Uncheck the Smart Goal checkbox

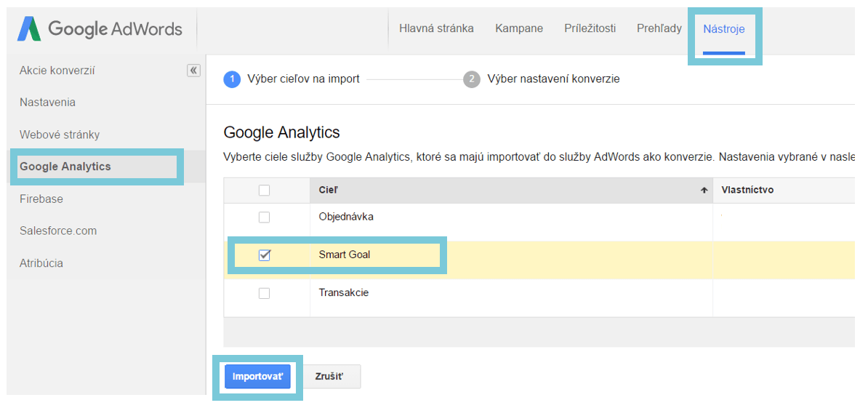point(265,255)
